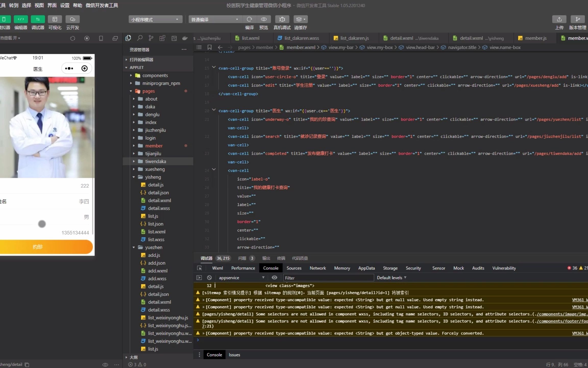The image size is (588, 368).
Task: Click the element inspector select icon
Action: pyautogui.click(x=200, y=268)
